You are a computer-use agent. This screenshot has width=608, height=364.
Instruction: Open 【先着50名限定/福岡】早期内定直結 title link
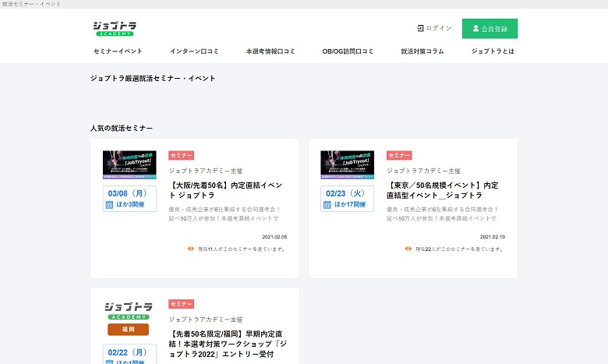click(228, 344)
